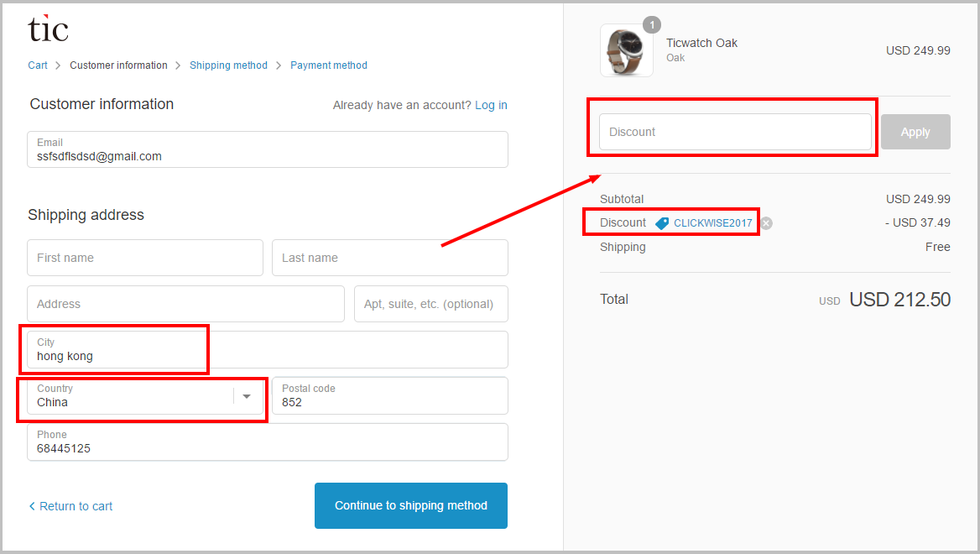Focus the Postal code field
Viewport: 980px width, 554px height.
(390, 396)
